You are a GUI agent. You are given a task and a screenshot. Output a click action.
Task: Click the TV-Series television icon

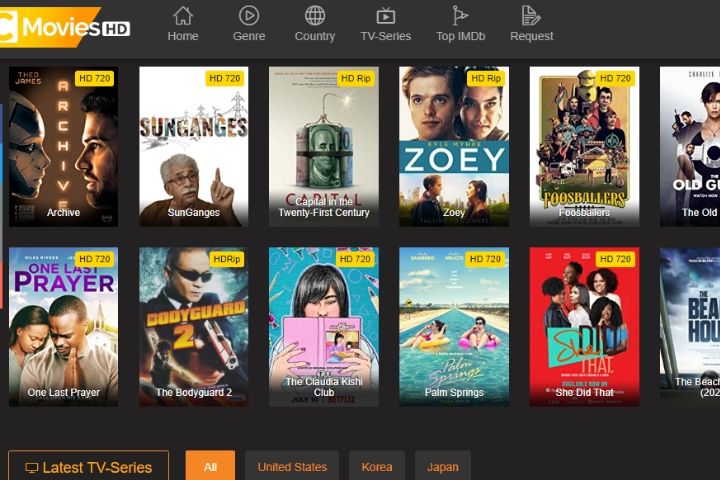tap(386, 16)
